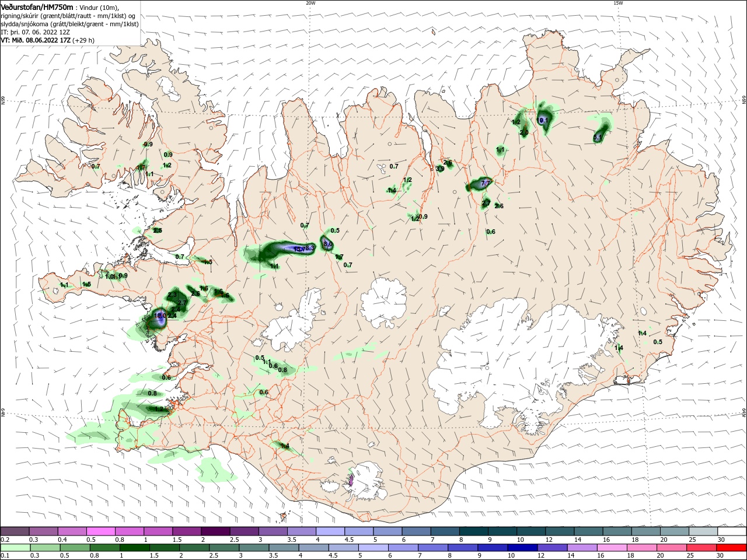Click the 20W longitude label on the top edge
Screen dimensions: 747x560
point(310,3)
